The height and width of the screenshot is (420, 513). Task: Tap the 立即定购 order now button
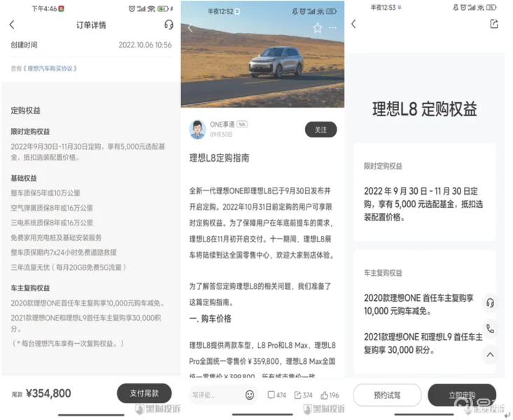(462, 395)
